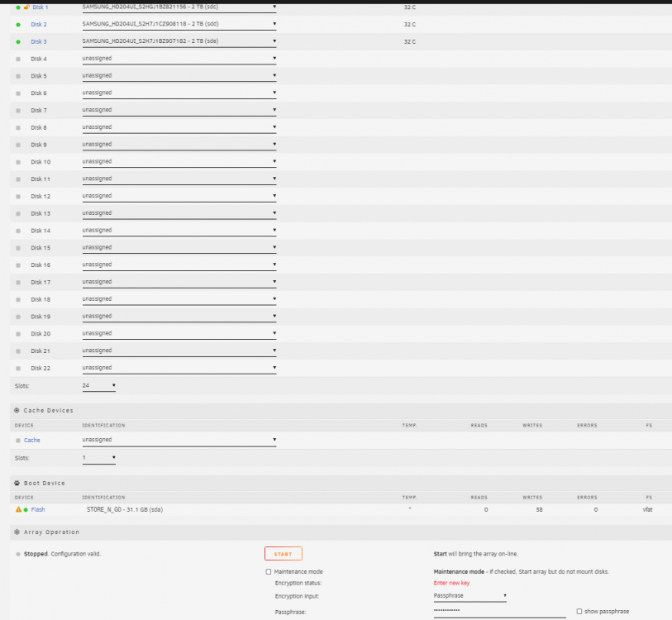Open the Disk 7 unassigned dropdown
The width and height of the screenshot is (672, 620).
coord(179,110)
